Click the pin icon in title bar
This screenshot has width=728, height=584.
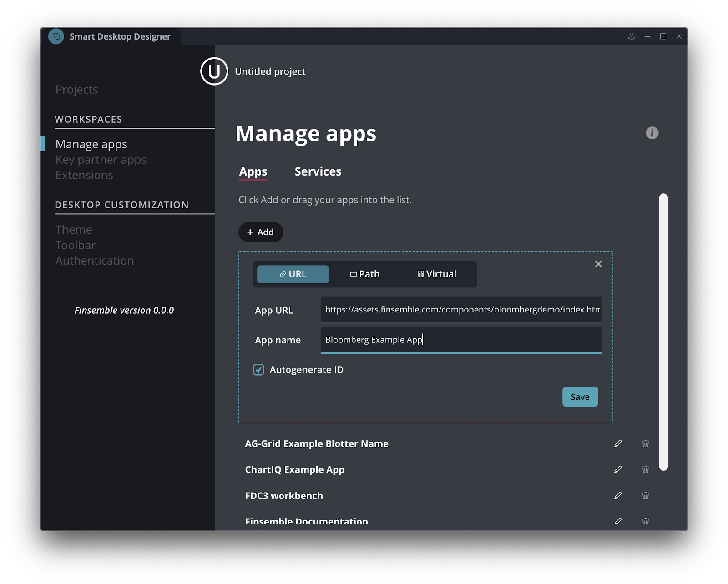[x=632, y=36]
